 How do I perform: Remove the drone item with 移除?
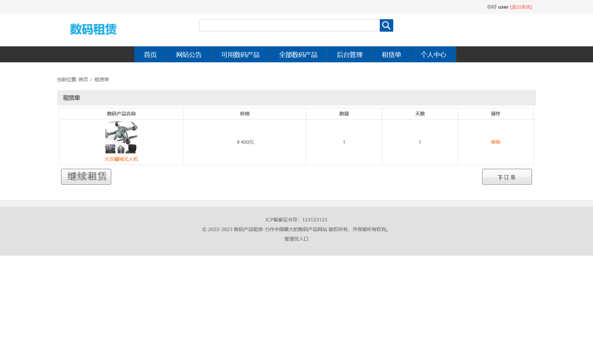pos(496,142)
